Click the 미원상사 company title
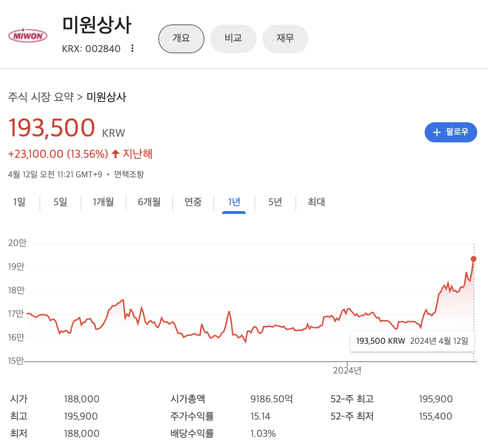Viewport: 488px width, 448px height. click(97, 25)
